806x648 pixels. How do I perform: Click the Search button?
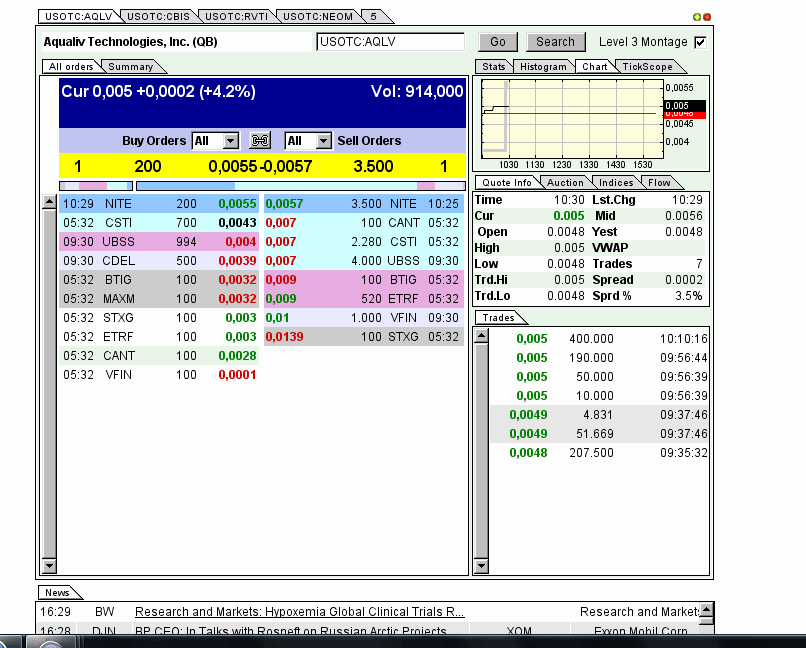(555, 42)
